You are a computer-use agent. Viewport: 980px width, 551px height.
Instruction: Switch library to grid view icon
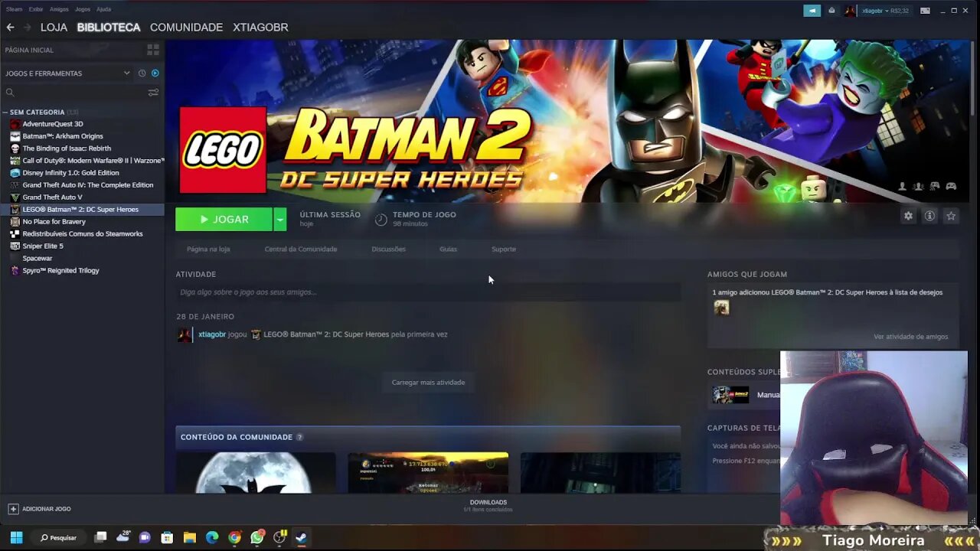pyautogui.click(x=153, y=50)
